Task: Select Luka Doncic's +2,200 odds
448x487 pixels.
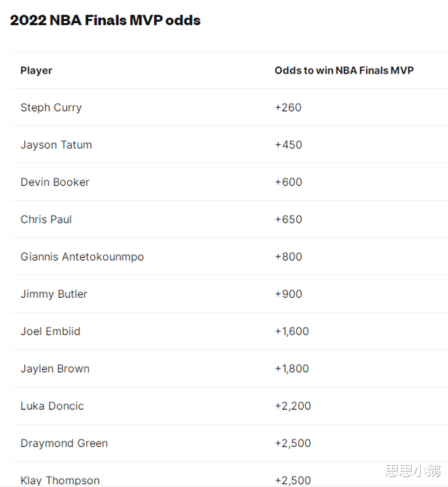Action: pos(293,406)
